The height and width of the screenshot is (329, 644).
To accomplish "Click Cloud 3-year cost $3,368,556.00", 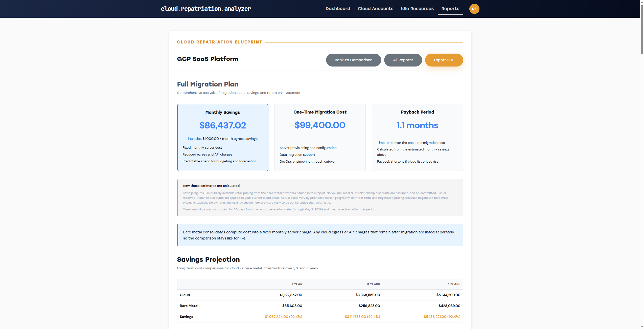I will [x=367, y=295].
